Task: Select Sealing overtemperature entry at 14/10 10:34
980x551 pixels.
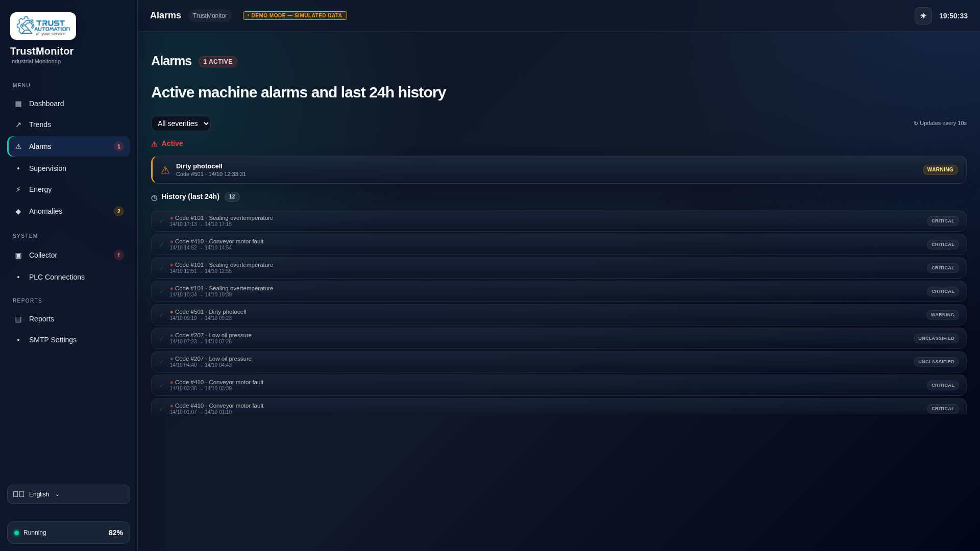Action: click(x=558, y=291)
